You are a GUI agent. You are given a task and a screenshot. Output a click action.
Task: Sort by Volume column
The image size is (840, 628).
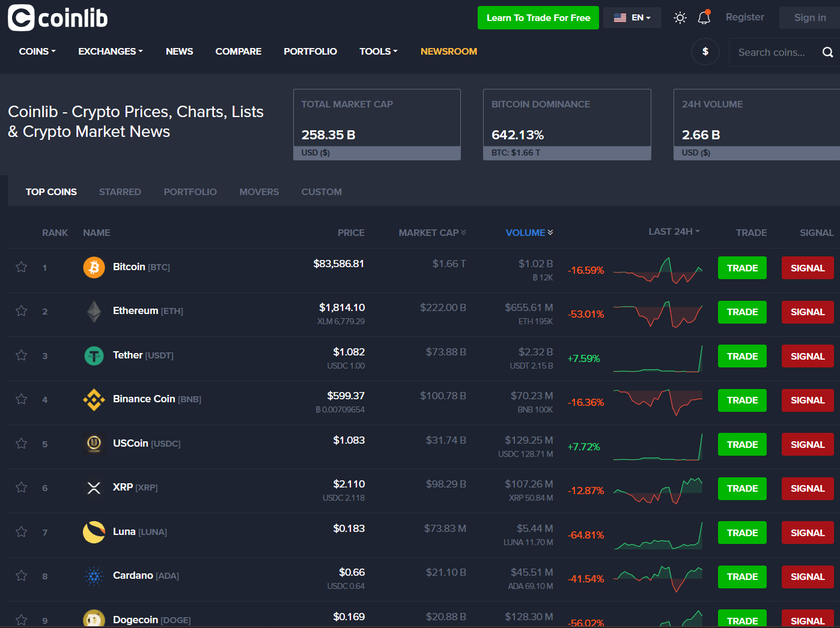pyautogui.click(x=529, y=232)
